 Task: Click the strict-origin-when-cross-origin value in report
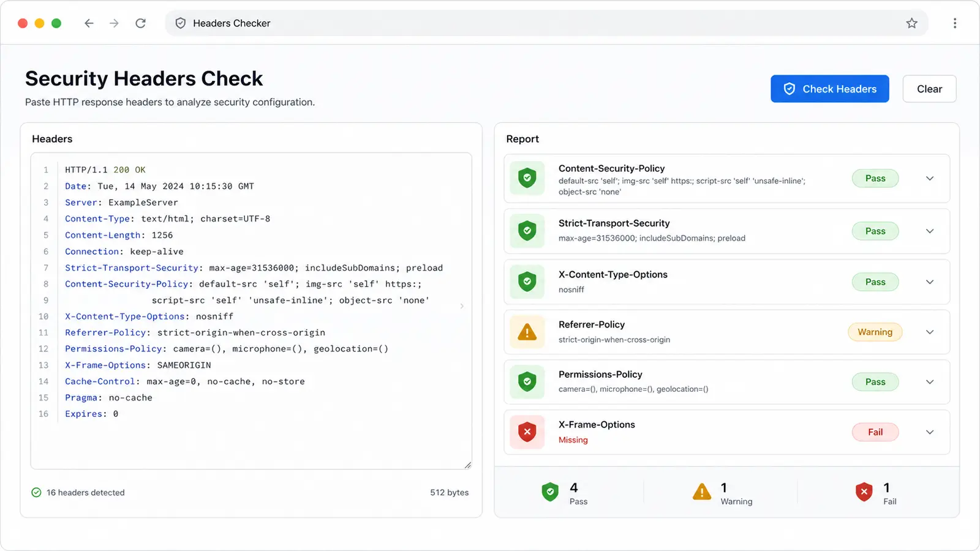pyautogui.click(x=614, y=340)
